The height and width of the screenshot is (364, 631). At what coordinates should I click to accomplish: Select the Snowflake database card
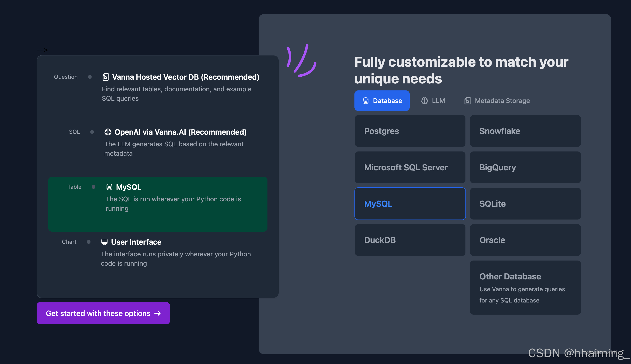[525, 131]
